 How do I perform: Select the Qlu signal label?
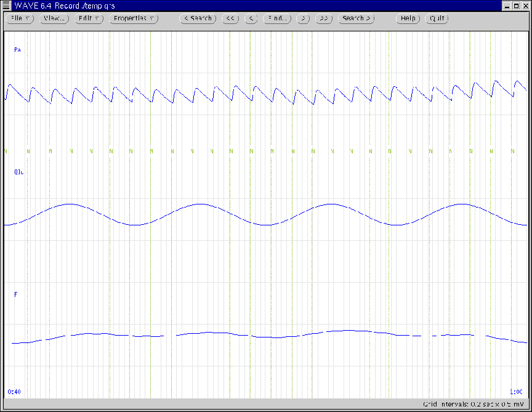[18, 172]
